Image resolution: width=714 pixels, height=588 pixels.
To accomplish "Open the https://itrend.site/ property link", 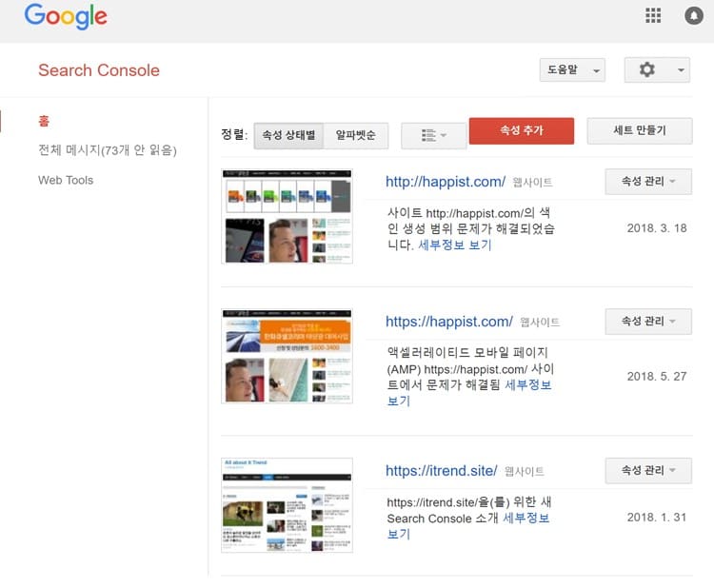I will pos(441,471).
